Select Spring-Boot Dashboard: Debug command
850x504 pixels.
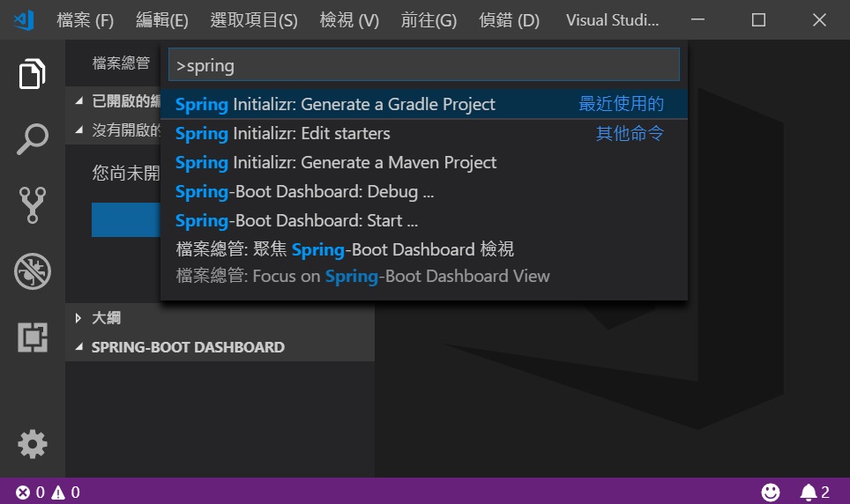[x=424, y=192]
